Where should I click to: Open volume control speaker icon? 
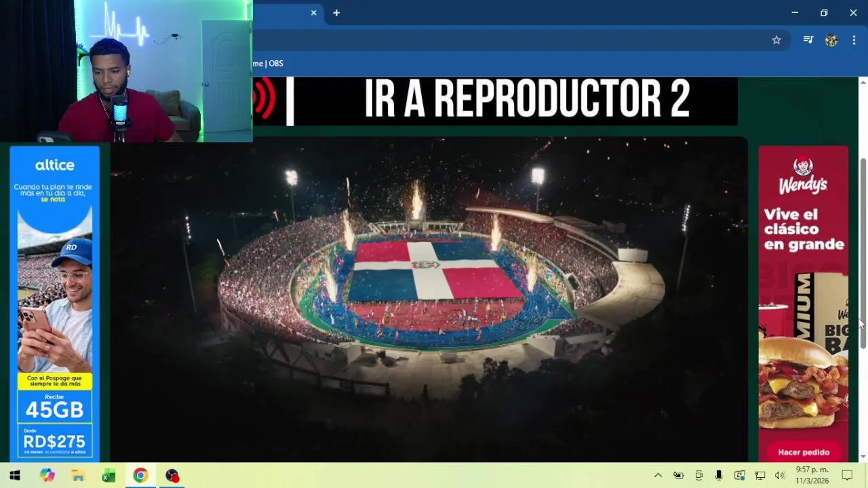(x=780, y=475)
